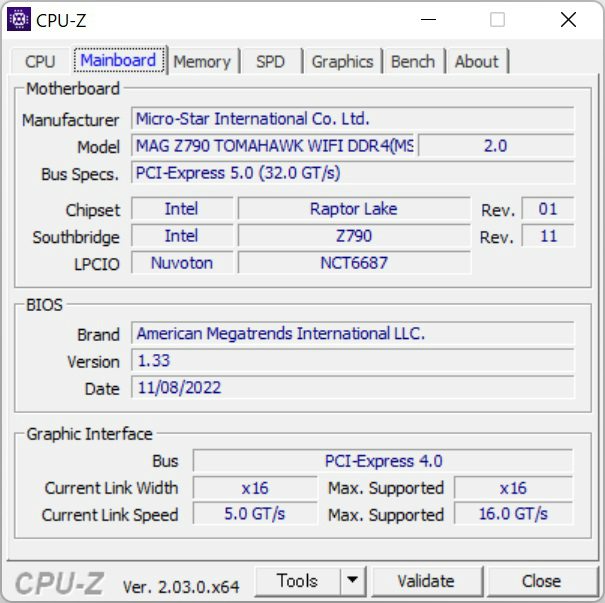Click the Current Link Width x16 value
Screen dimensions: 605x603
(255, 488)
